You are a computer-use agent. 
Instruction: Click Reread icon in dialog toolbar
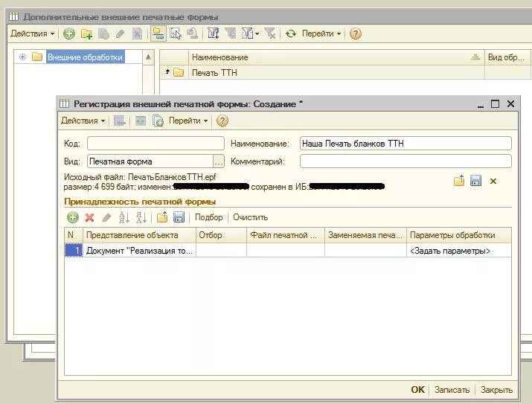click(141, 121)
